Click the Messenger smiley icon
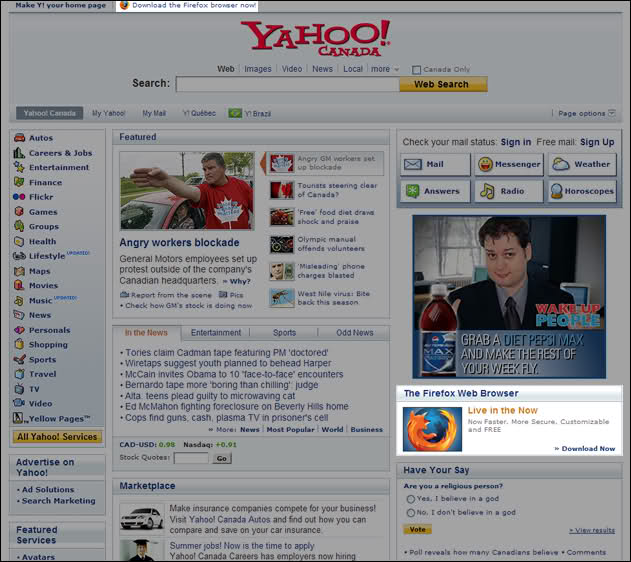The width and height of the screenshot is (631, 562). (485, 164)
